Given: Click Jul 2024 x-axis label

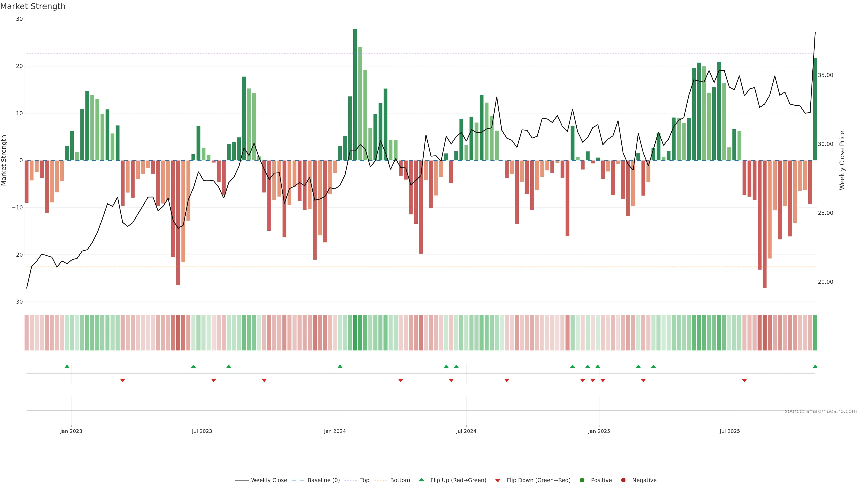Looking at the screenshot, I should coord(466,431).
